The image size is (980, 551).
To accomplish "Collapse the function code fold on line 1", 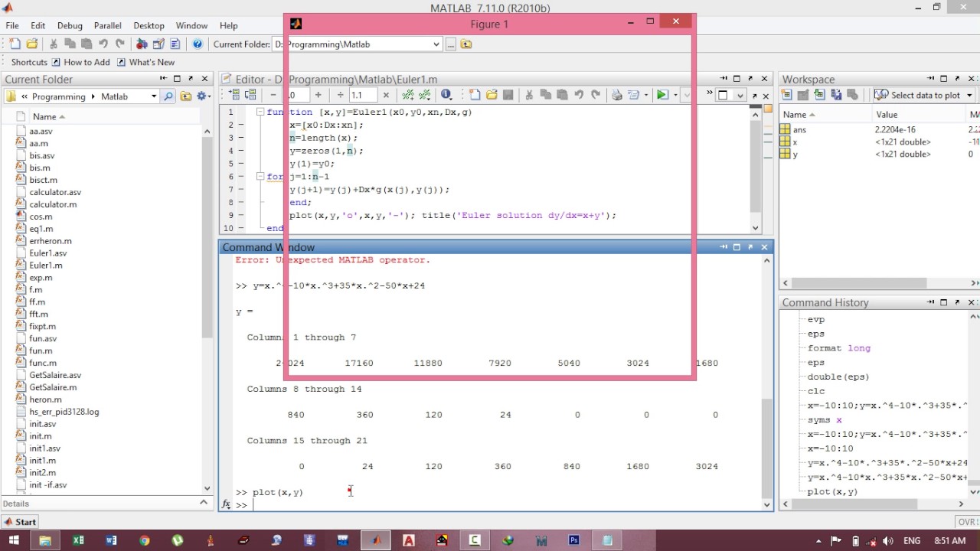I will coord(260,112).
